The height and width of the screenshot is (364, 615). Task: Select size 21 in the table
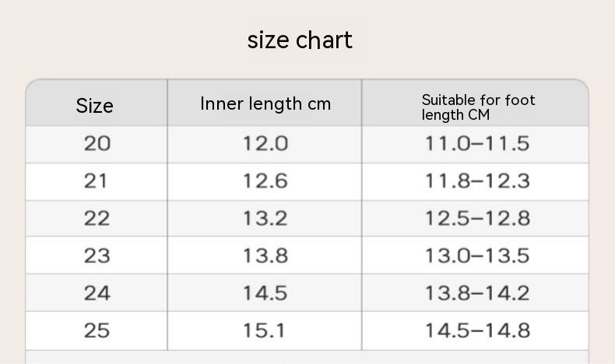(97, 181)
